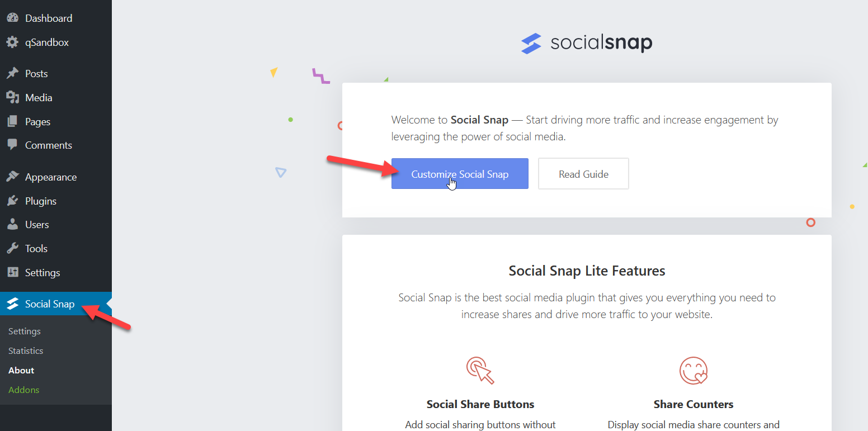Click the Social Snap logo at page top
Screen dimensions: 868x431
tap(586, 42)
